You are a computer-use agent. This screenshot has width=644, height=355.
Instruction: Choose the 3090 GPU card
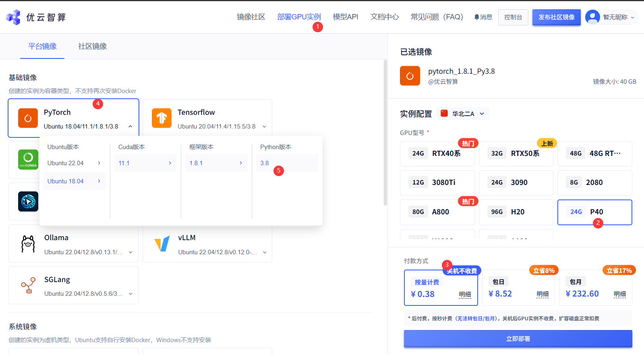[x=516, y=183]
